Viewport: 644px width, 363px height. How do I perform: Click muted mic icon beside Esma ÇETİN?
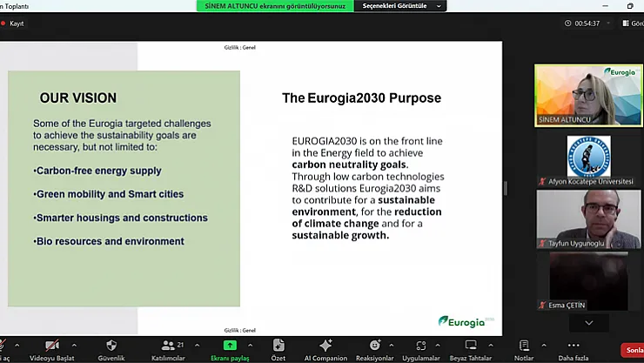click(541, 305)
